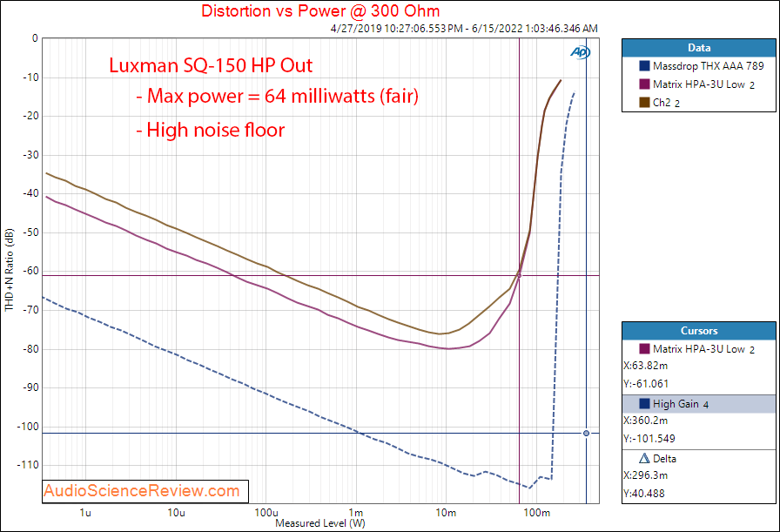Click the Delta triangle icon
The width and height of the screenshot is (780, 532).
(644, 458)
